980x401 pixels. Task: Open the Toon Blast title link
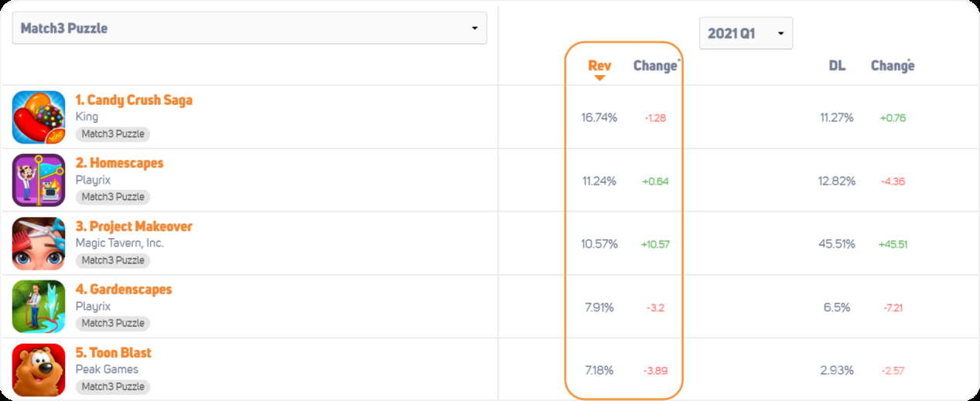(x=113, y=353)
